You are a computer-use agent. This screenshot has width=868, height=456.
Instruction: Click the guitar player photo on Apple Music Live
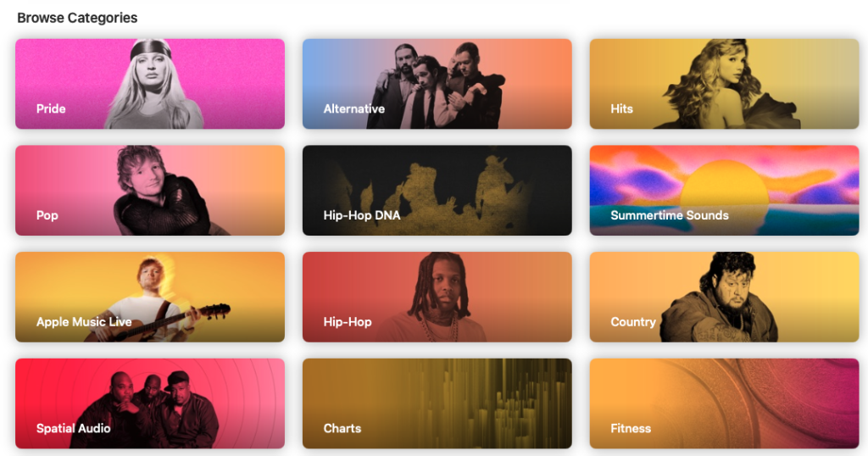tap(160, 299)
